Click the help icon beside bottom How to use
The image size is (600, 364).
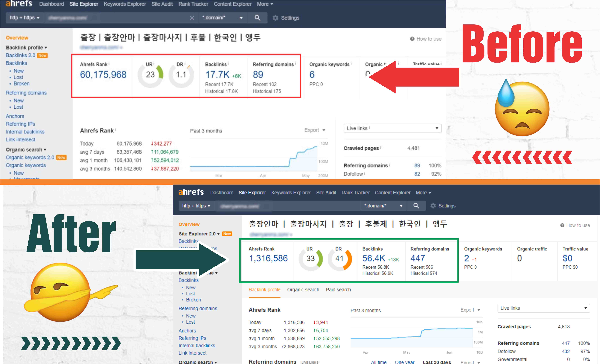click(562, 225)
